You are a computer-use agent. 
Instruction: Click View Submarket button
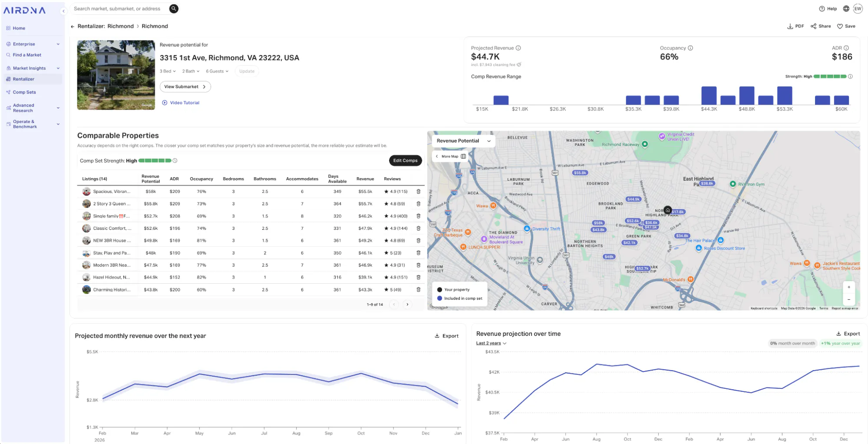[185, 87]
